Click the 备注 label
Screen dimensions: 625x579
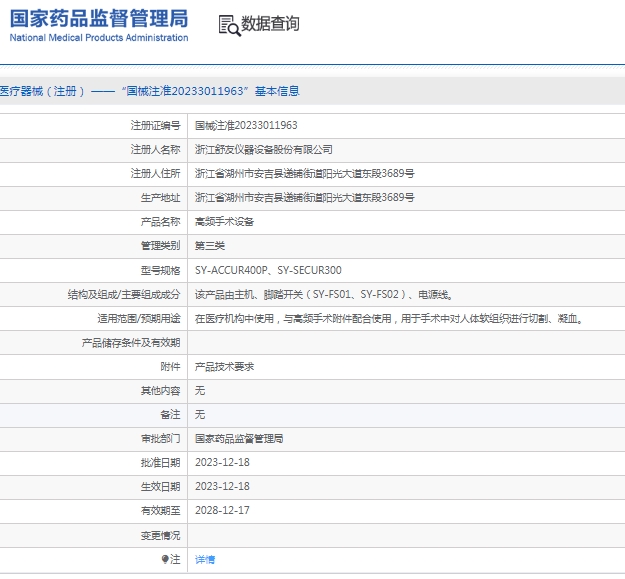pos(170,415)
